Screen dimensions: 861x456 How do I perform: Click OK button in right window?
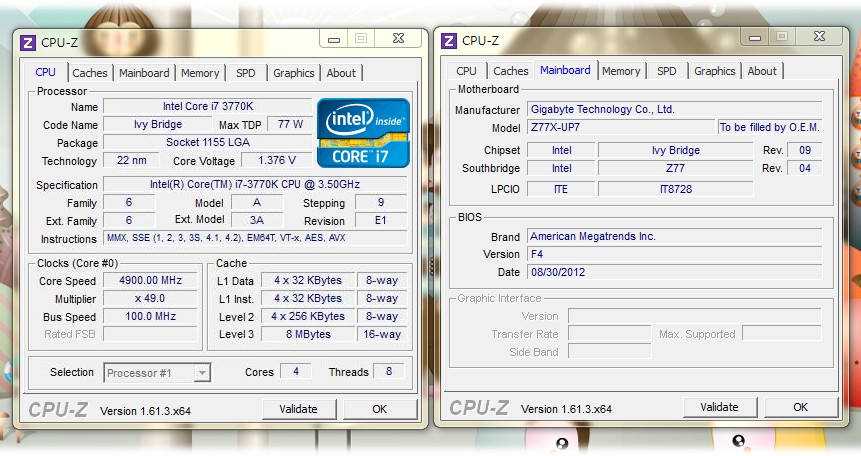click(801, 407)
